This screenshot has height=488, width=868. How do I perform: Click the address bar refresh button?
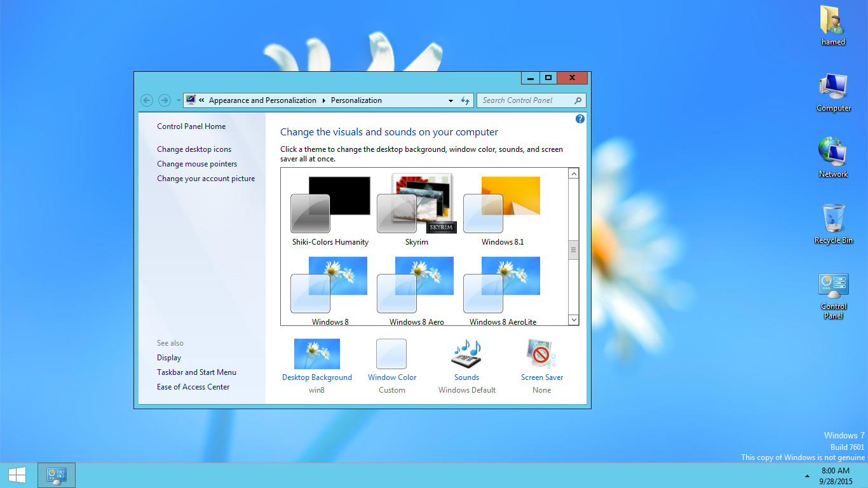click(465, 100)
